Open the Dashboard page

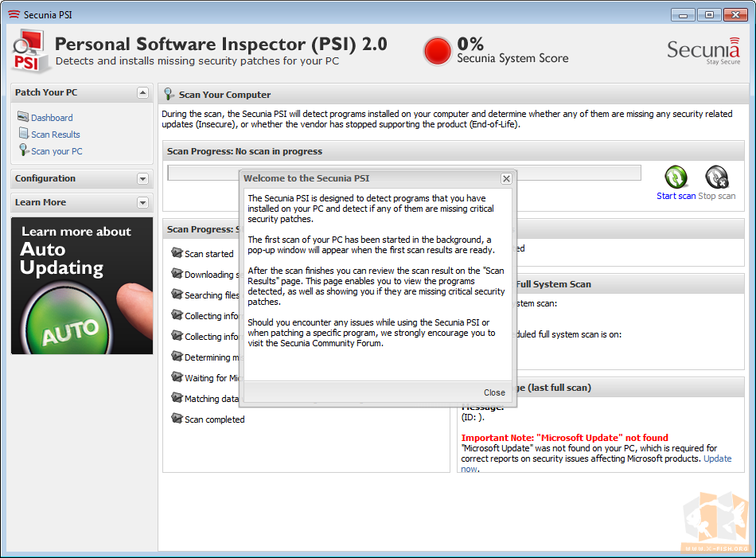[52, 118]
